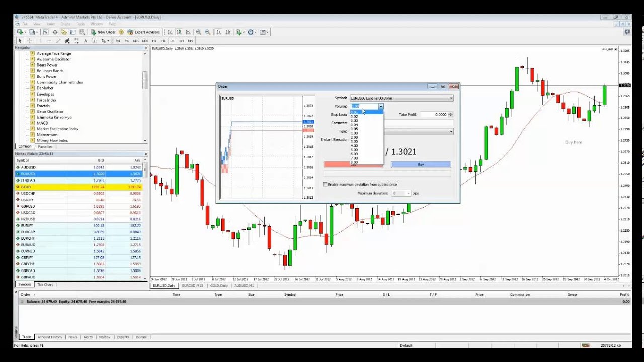Click the blue Buy button

coord(421,164)
